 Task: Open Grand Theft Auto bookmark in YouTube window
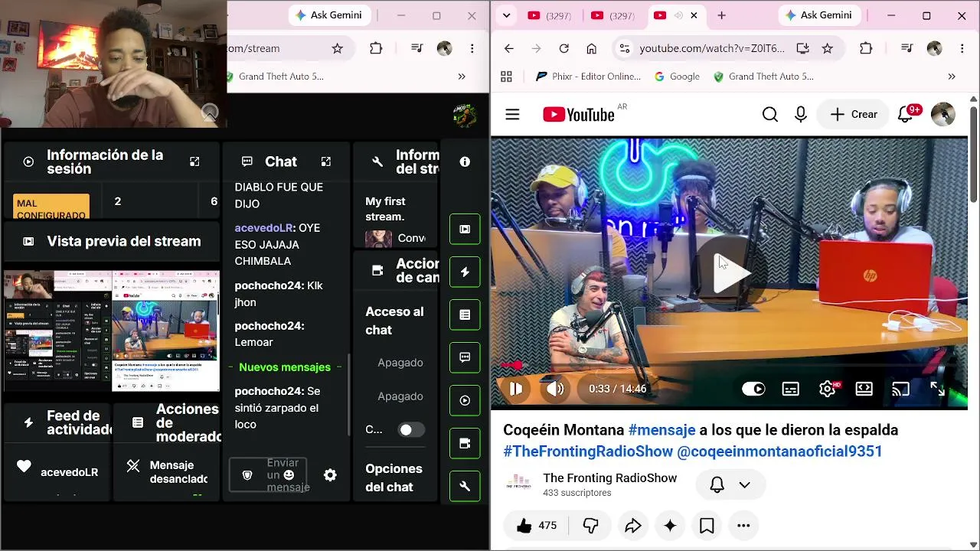pos(763,77)
